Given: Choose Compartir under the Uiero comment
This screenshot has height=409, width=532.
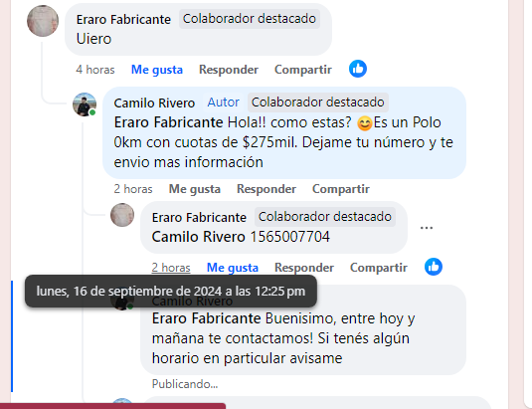Looking at the screenshot, I should point(303,70).
